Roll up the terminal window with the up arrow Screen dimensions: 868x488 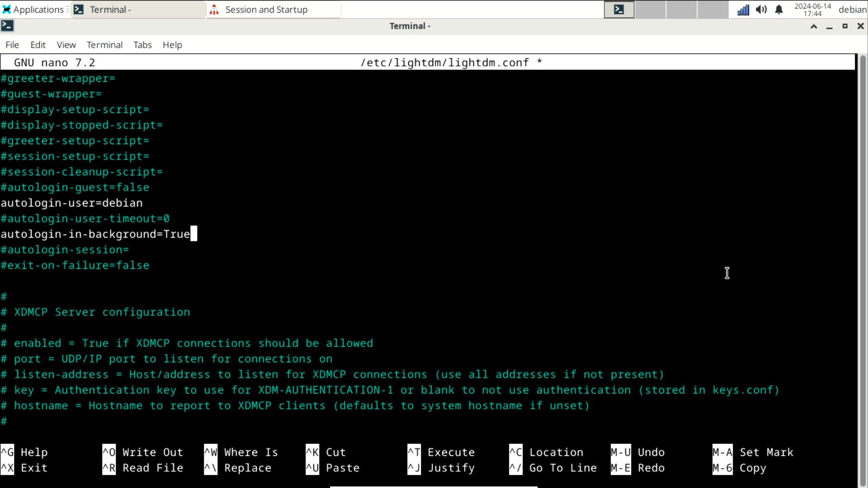click(x=814, y=26)
